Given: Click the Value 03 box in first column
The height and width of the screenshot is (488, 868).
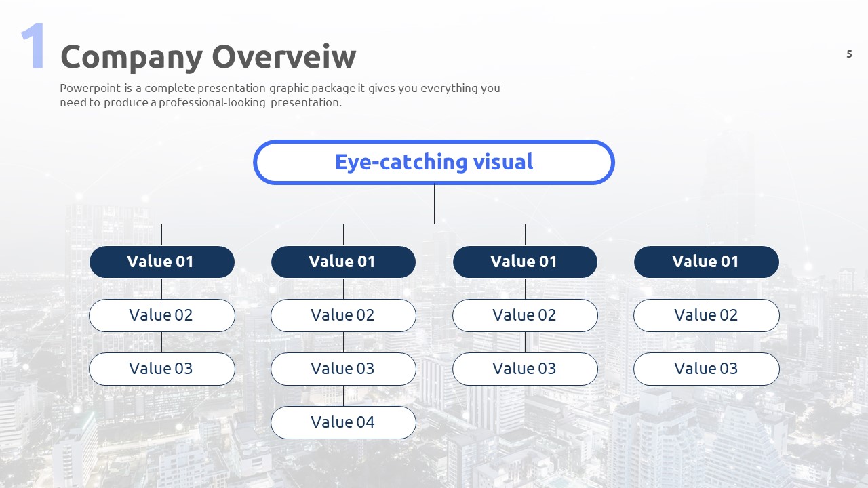Looking at the screenshot, I should click(161, 369).
